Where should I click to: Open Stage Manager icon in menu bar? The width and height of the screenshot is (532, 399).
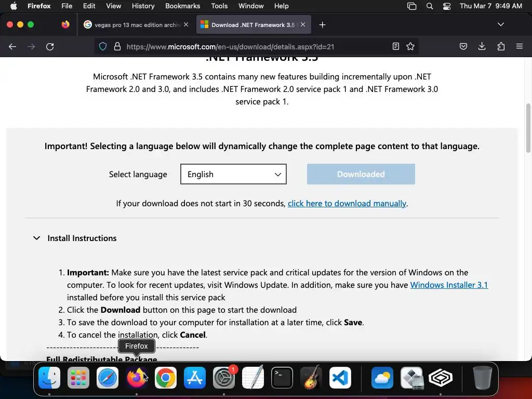(x=411, y=6)
